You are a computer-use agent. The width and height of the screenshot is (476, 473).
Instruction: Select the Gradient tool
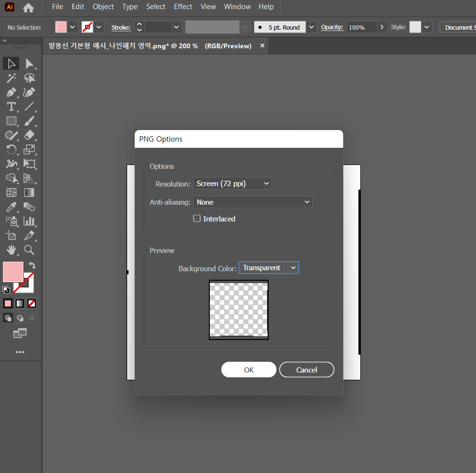(x=29, y=192)
